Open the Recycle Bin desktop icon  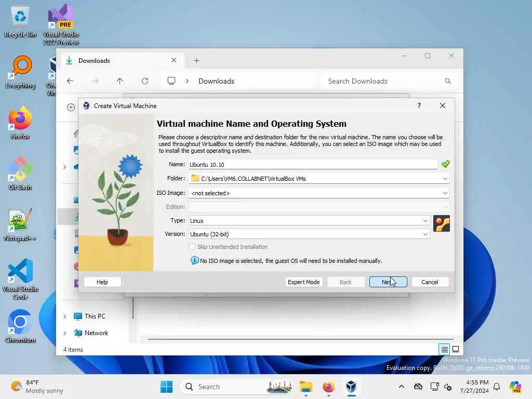point(20,22)
